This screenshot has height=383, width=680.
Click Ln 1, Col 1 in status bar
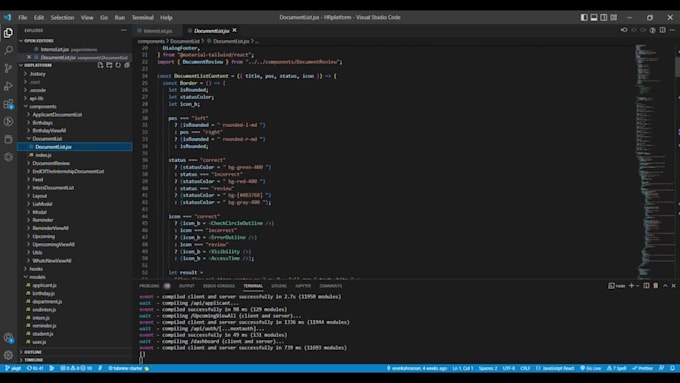click(x=463, y=368)
